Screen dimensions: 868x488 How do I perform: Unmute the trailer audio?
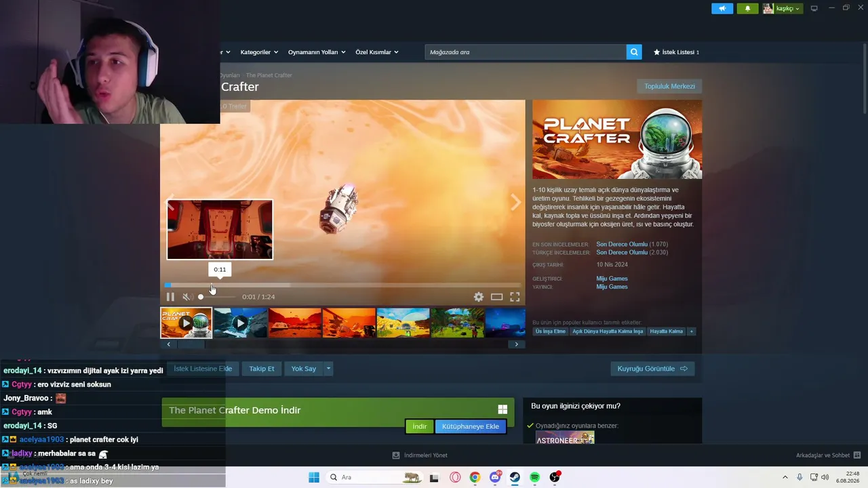[187, 297]
